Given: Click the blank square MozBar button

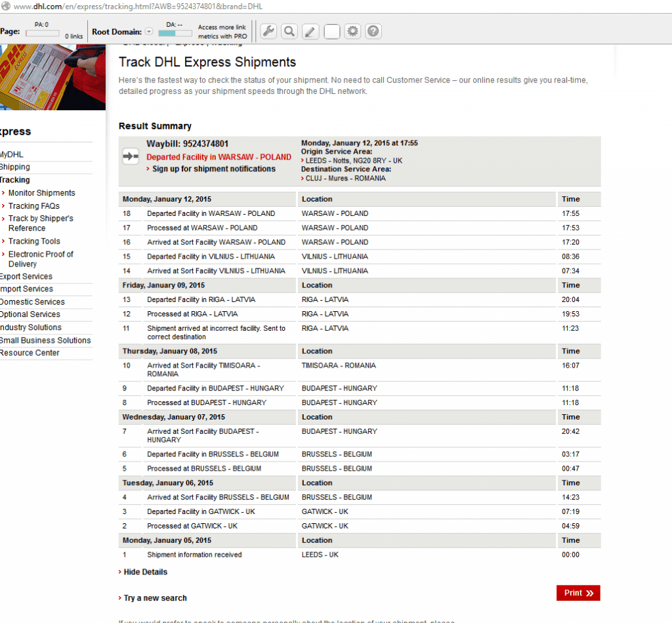Looking at the screenshot, I should (332, 32).
